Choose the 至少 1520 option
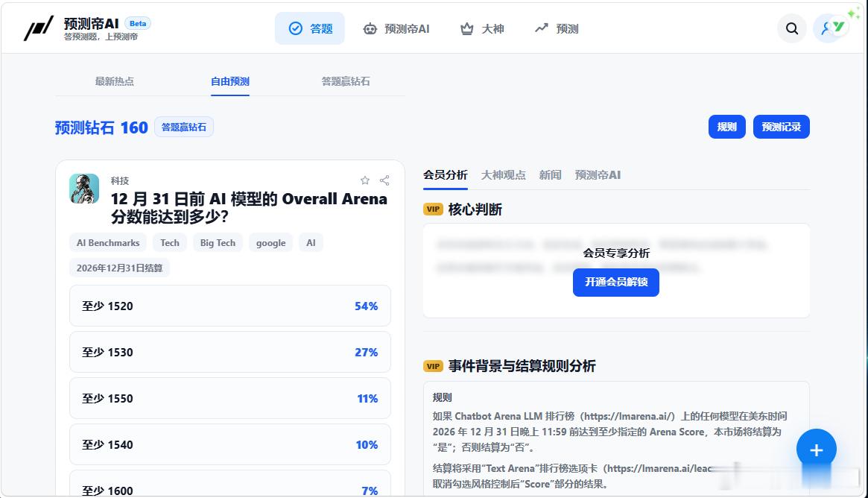The image size is (868, 498). click(230, 306)
